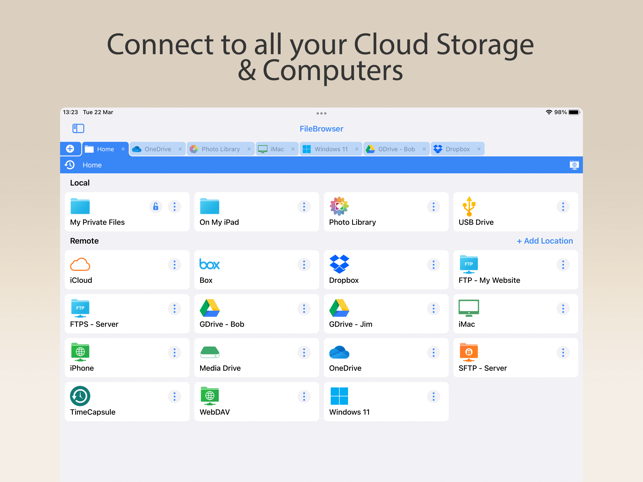Open options menu for Windows 11 location
The width and height of the screenshot is (643, 482).
[433, 396]
